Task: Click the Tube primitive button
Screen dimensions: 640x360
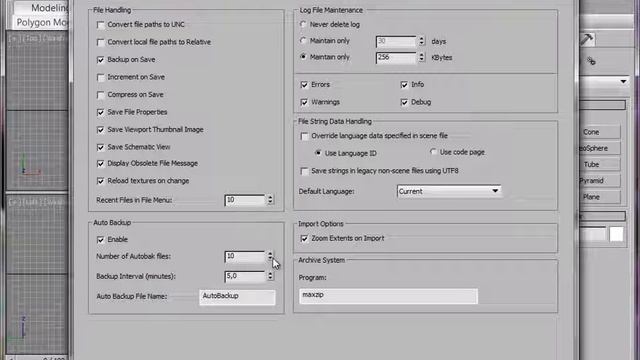Action: (600, 165)
